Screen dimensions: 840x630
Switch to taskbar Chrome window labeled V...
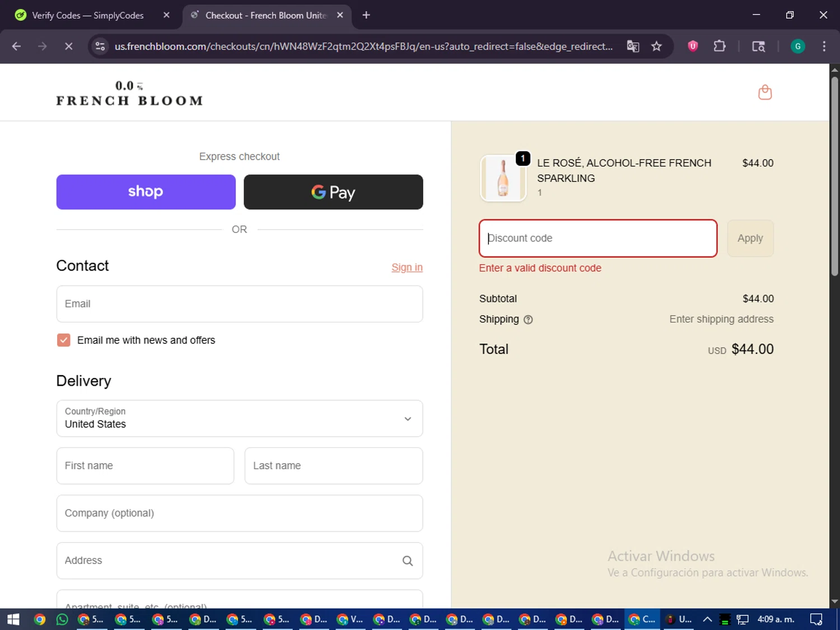point(350,619)
